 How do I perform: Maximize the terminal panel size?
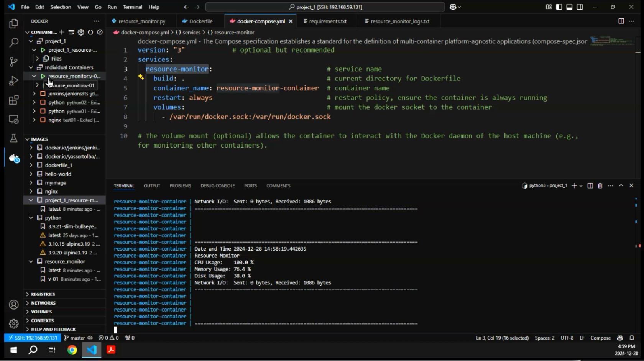[x=621, y=185]
